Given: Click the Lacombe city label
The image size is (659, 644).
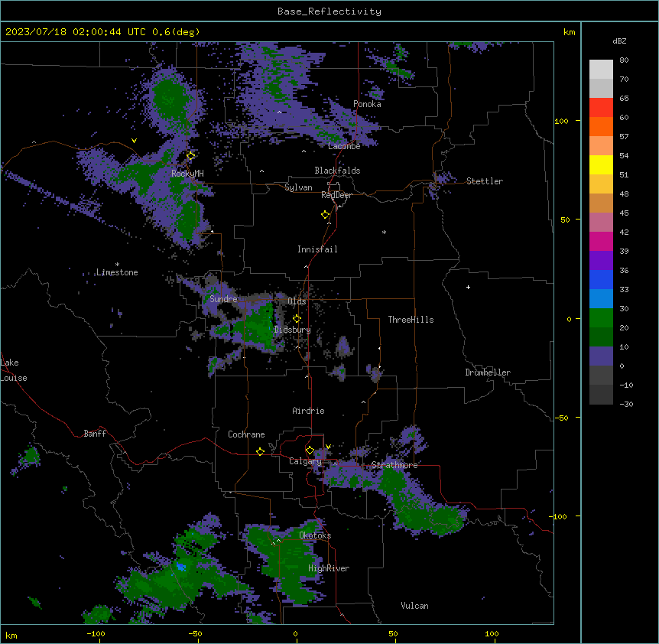Looking at the screenshot, I should (x=344, y=146).
